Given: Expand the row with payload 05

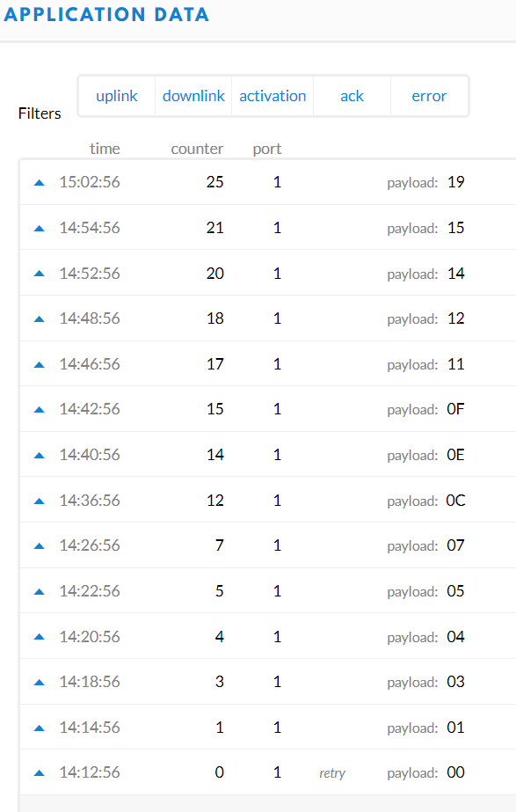Looking at the screenshot, I should pos(268,591).
